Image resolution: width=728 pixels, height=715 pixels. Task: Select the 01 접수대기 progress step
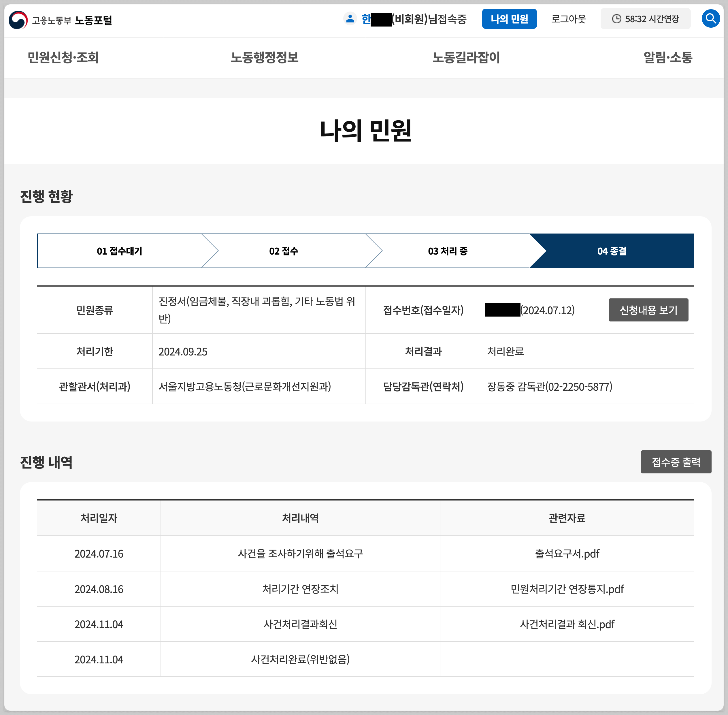(119, 251)
